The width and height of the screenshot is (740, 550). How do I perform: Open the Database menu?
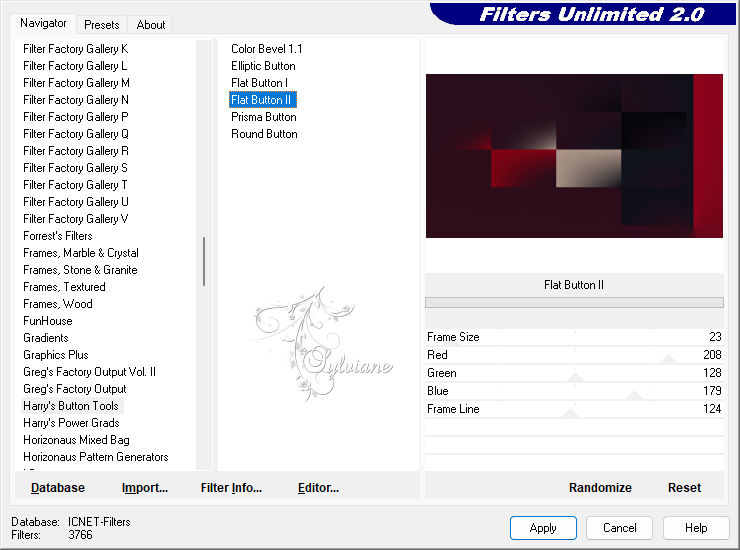click(58, 488)
